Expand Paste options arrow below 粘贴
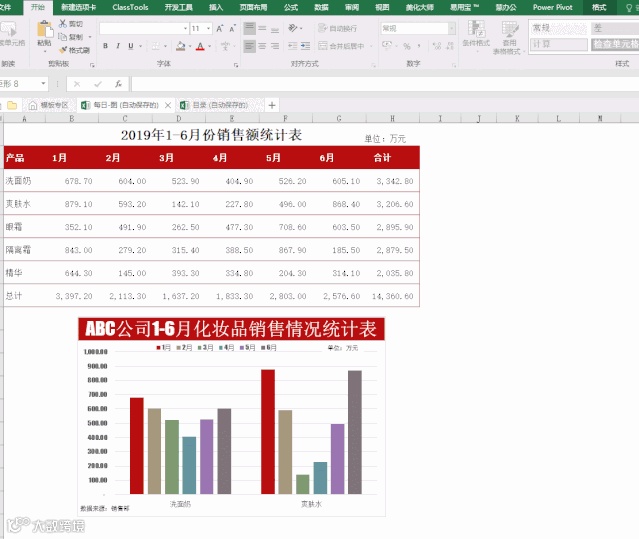Viewport: 639px width, 539px height. [44, 51]
